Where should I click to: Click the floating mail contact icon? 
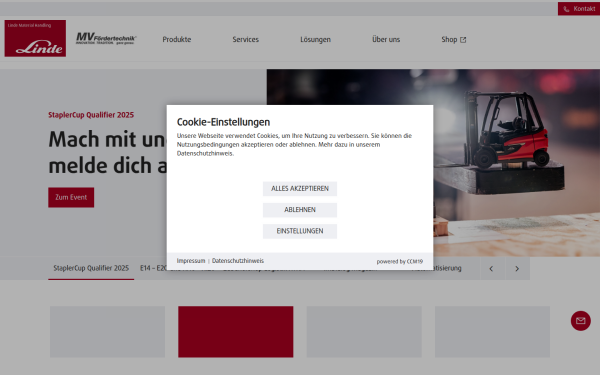581,321
